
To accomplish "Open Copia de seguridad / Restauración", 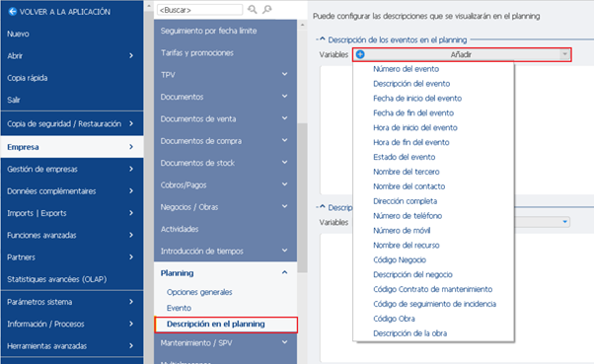I will coord(72,124).
